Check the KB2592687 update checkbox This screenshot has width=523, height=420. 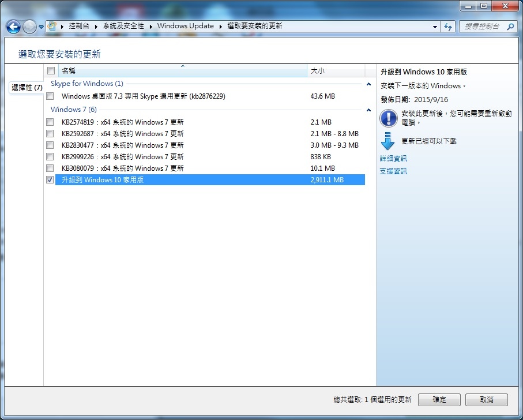pos(50,134)
